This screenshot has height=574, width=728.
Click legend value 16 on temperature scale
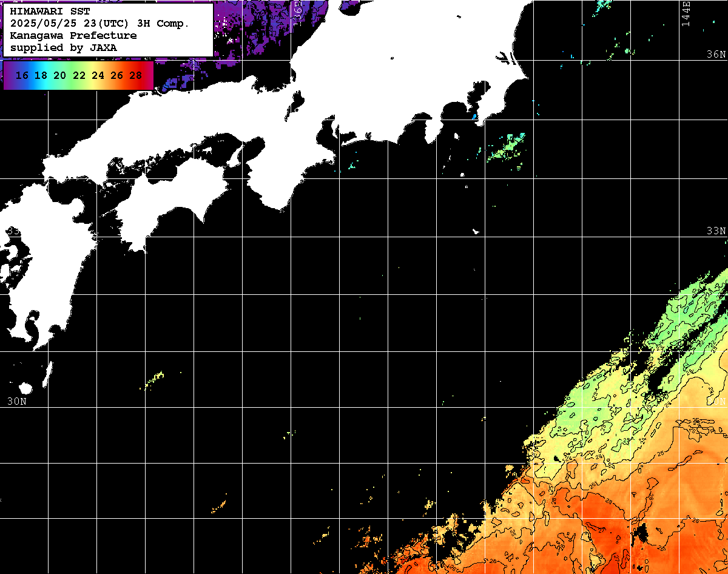[x=22, y=76]
